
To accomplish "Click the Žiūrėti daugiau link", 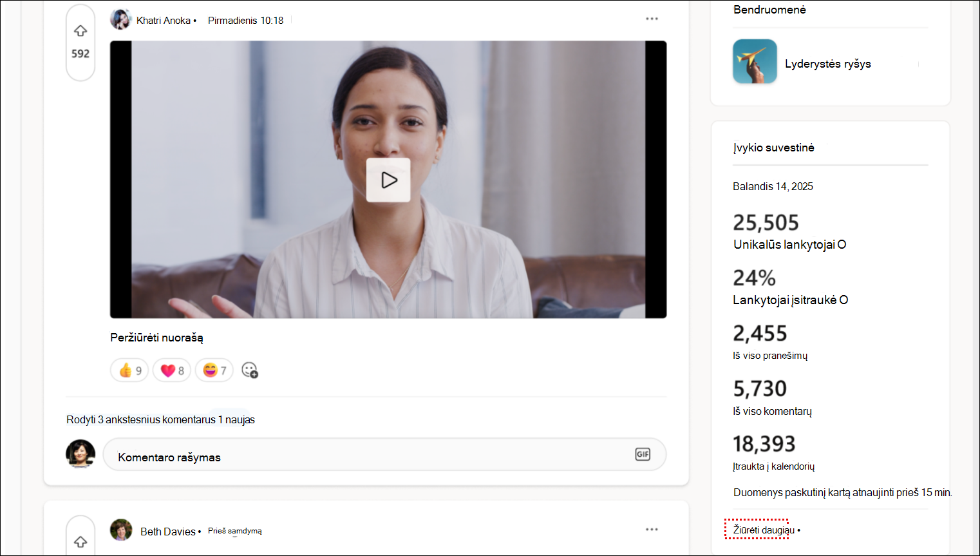I will click(764, 530).
